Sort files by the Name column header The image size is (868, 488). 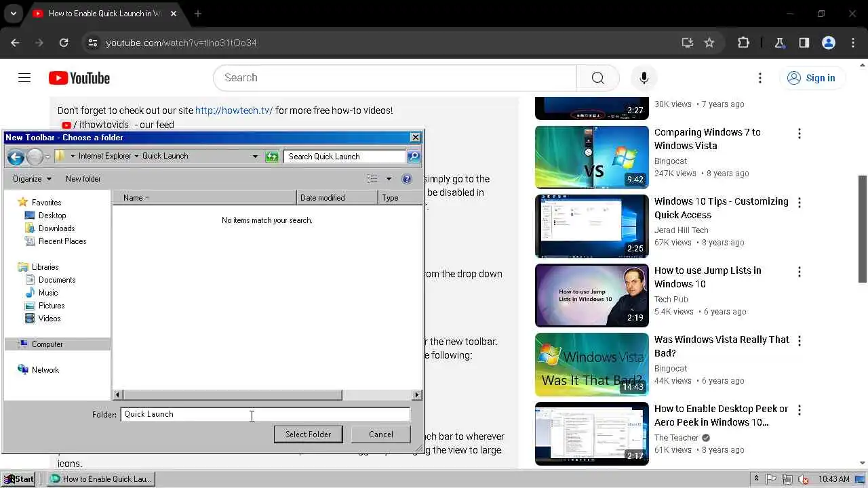coord(204,198)
